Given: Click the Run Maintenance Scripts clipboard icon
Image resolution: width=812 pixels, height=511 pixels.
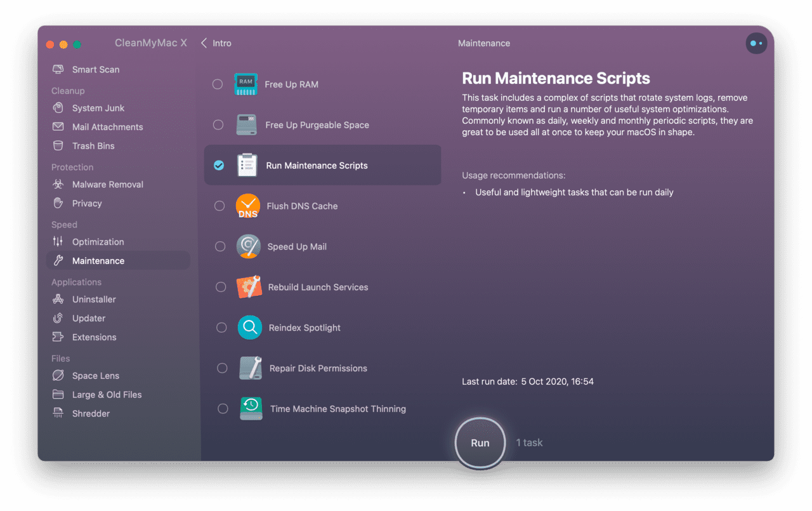Looking at the screenshot, I should coord(247,165).
